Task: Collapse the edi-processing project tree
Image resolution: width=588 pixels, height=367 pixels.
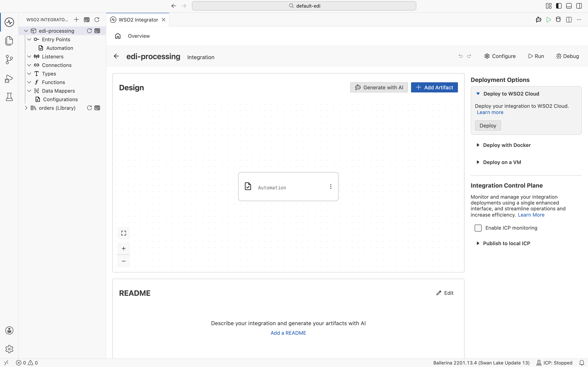Action: (26, 31)
